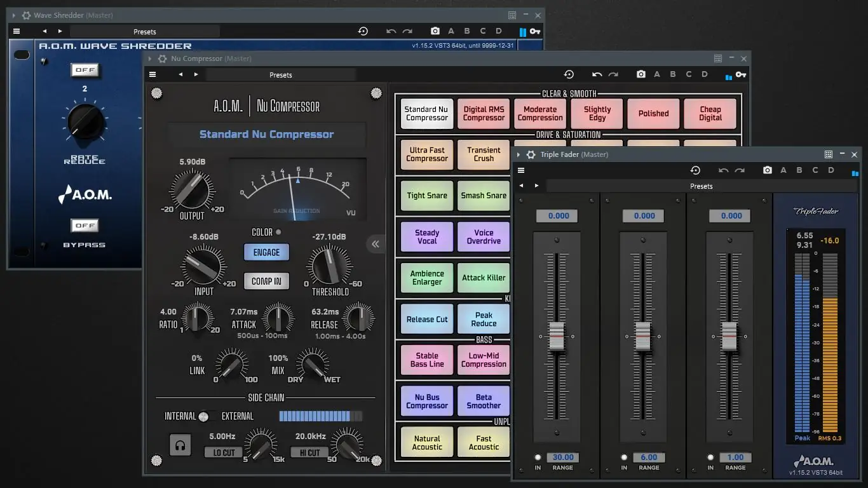Screen dimensions: 868x488
Task: Open the Triple Fader hamburger menu
Action: [521, 170]
